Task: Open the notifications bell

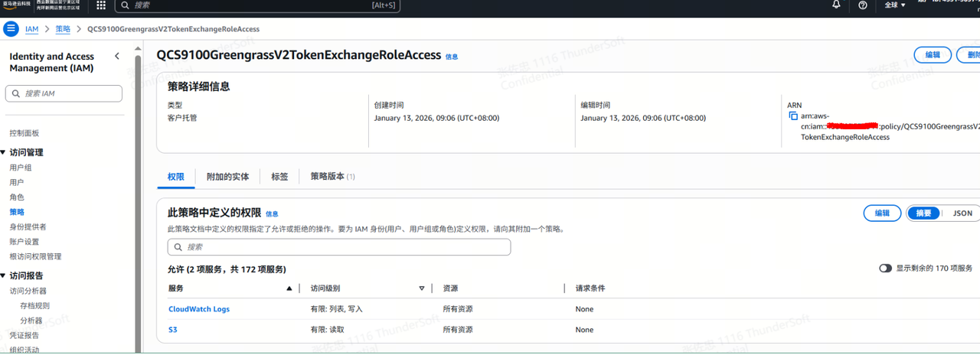Action: tap(837, 5)
